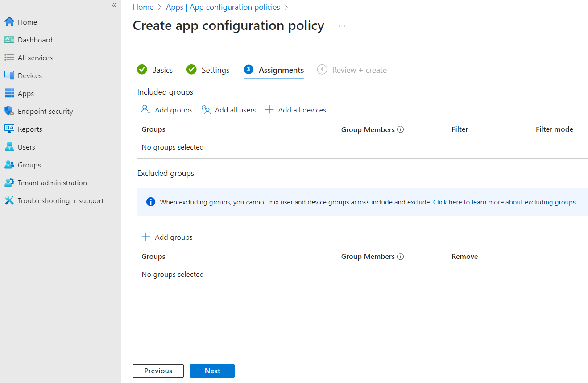Click the Next button
Viewport: 588px width, 383px height.
(x=212, y=371)
